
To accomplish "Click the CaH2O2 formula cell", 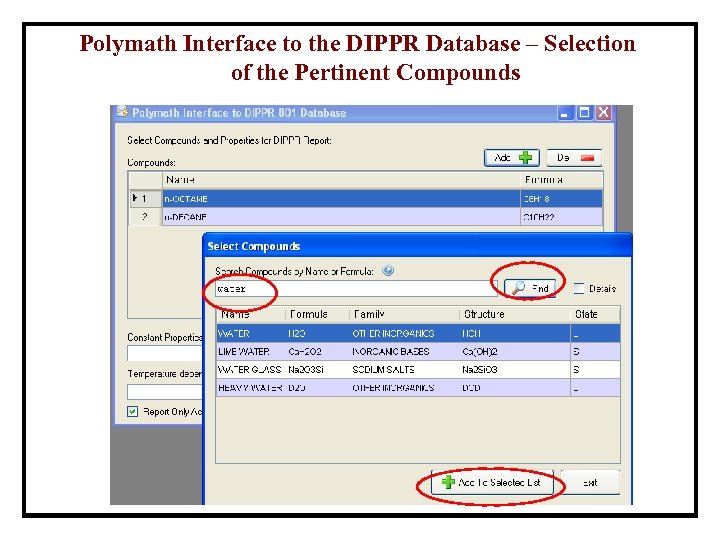I will click(317, 352).
